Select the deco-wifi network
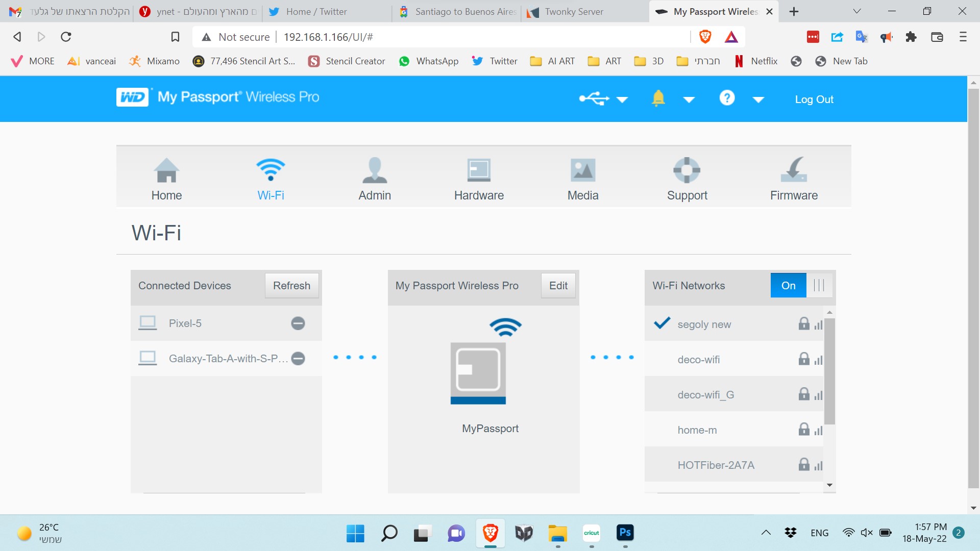This screenshot has height=551, width=980. coord(734,359)
